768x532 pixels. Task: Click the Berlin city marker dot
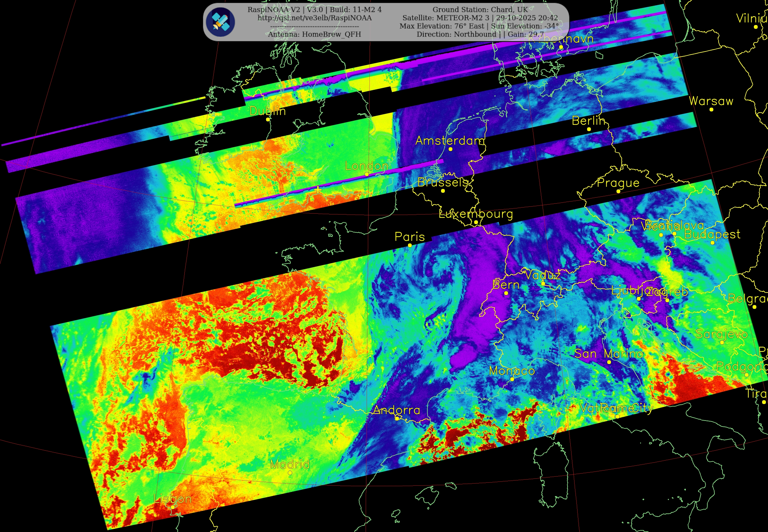(589, 129)
